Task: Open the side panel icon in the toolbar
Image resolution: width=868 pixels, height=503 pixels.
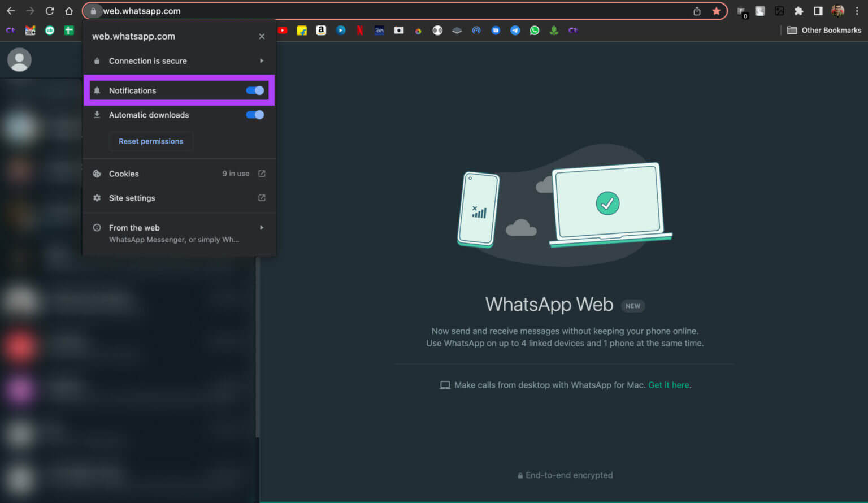Action: click(818, 11)
